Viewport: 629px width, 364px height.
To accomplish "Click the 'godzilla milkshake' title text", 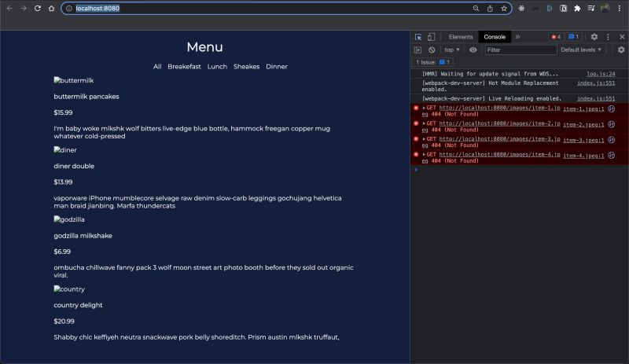I will pyautogui.click(x=83, y=236).
